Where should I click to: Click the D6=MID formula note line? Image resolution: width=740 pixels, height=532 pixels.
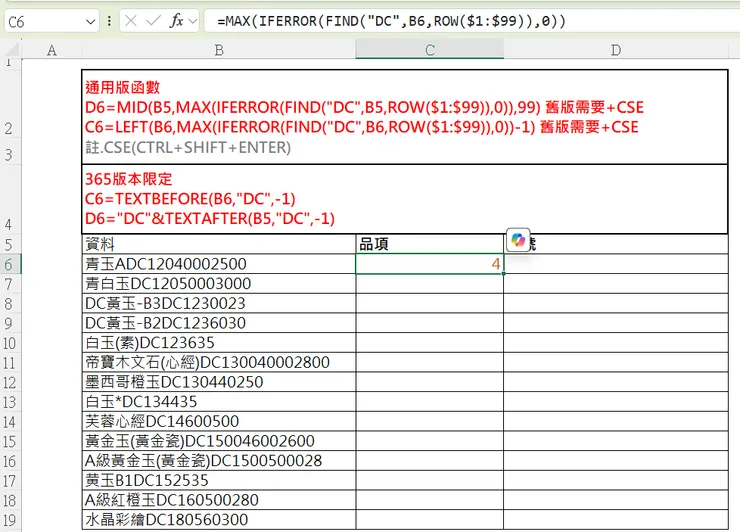click(x=364, y=108)
